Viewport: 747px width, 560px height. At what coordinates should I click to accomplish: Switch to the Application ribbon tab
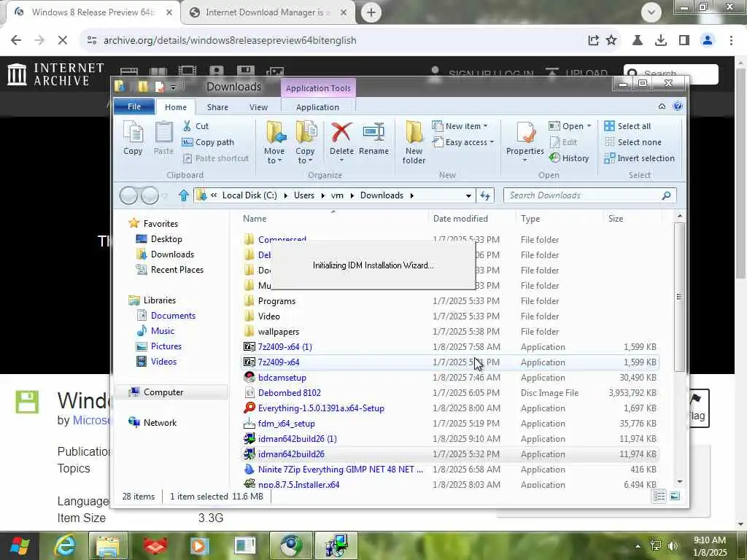[317, 107]
